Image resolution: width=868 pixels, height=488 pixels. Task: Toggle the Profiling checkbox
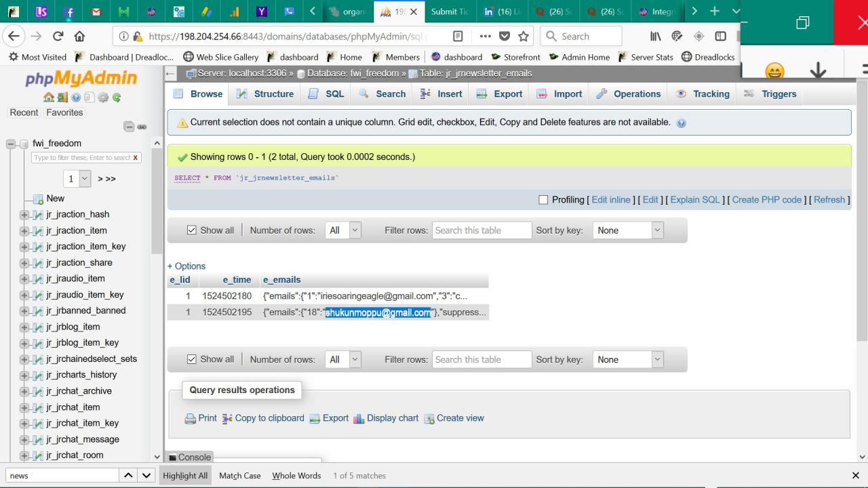click(x=542, y=200)
